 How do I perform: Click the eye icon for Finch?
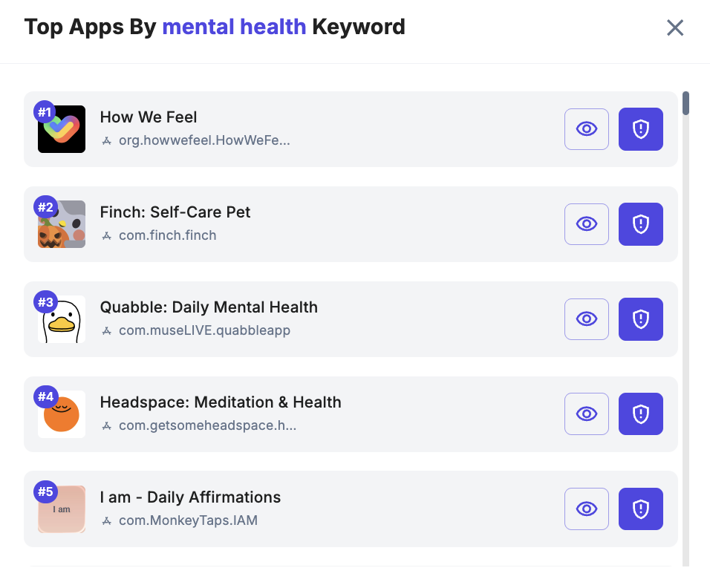point(587,224)
